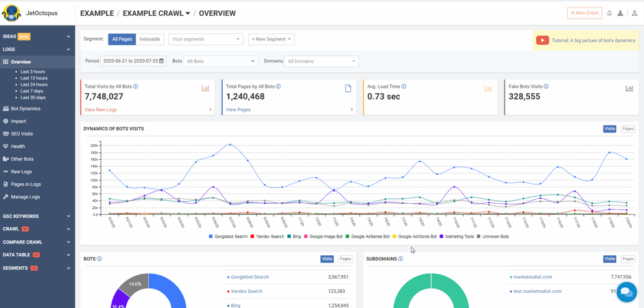The height and width of the screenshot is (308, 644).
Task: Expand COMPARE CRAWL sidebar section
Action: coord(37,242)
